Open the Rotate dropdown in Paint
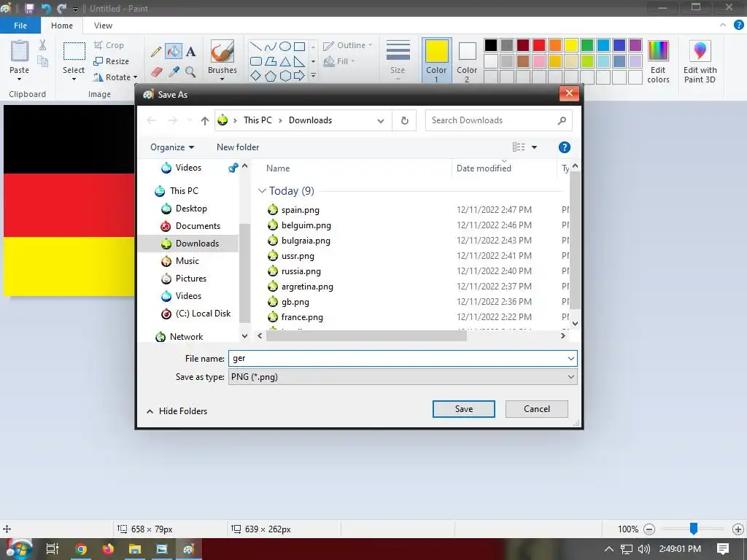This screenshot has height=560, width=747. 116,77
